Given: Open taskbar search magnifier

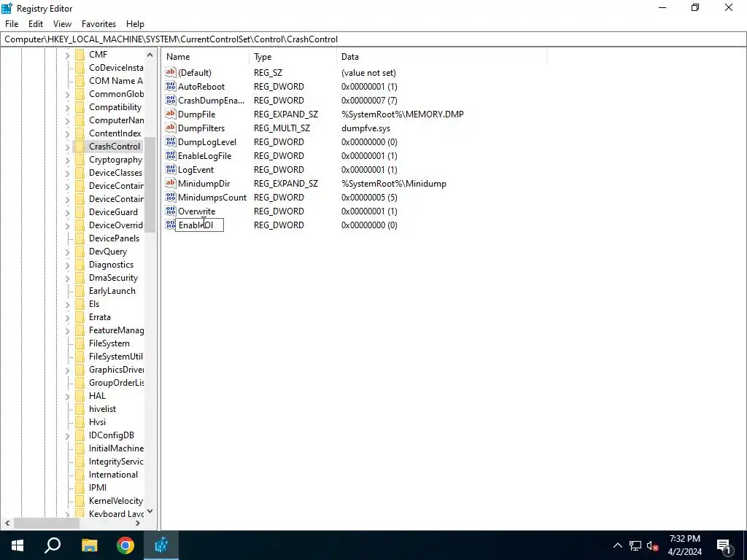Looking at the screenshot, I should click(x=53, y=545).
